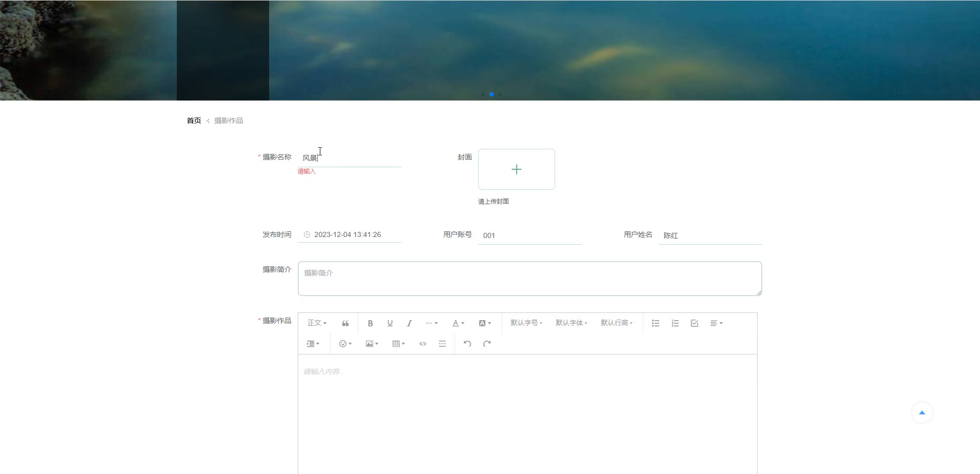Open the emoji picker
980x474 pixels.
coord(345,344)
